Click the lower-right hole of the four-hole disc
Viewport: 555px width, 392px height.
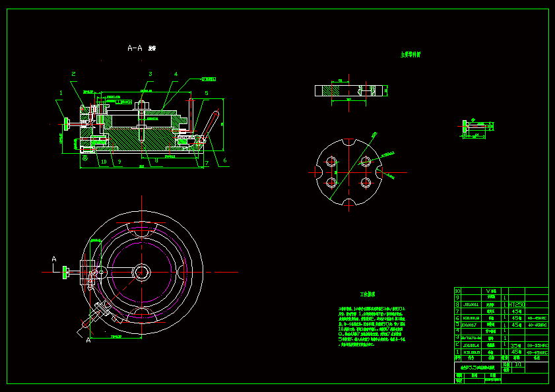click(365, 182)
